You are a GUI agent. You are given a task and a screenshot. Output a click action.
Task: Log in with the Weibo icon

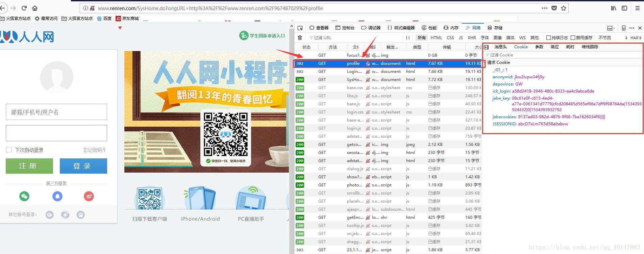tap(89, 196)
